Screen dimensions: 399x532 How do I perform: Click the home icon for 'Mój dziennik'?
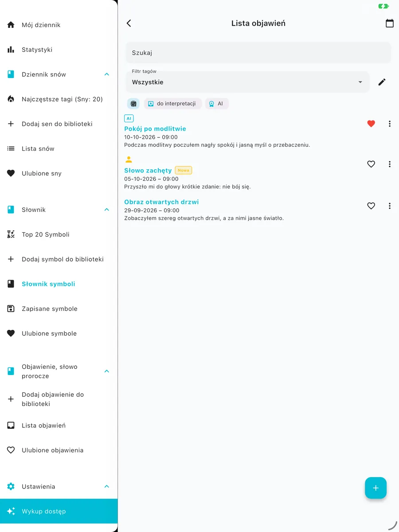tap(11, 25)
